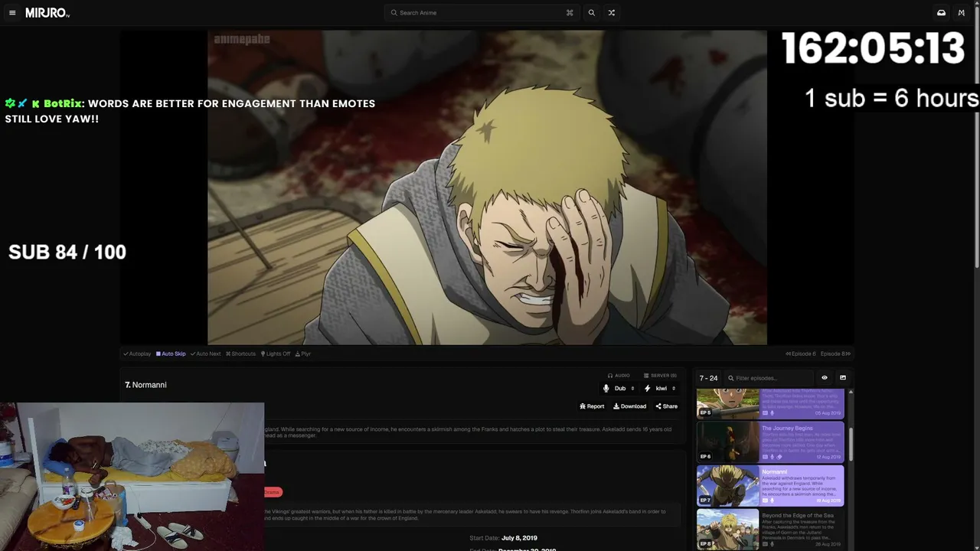This screenshot has width=980, height=551.
Task: Click the 7. Normanni episode heading
Action: point(145,385)
